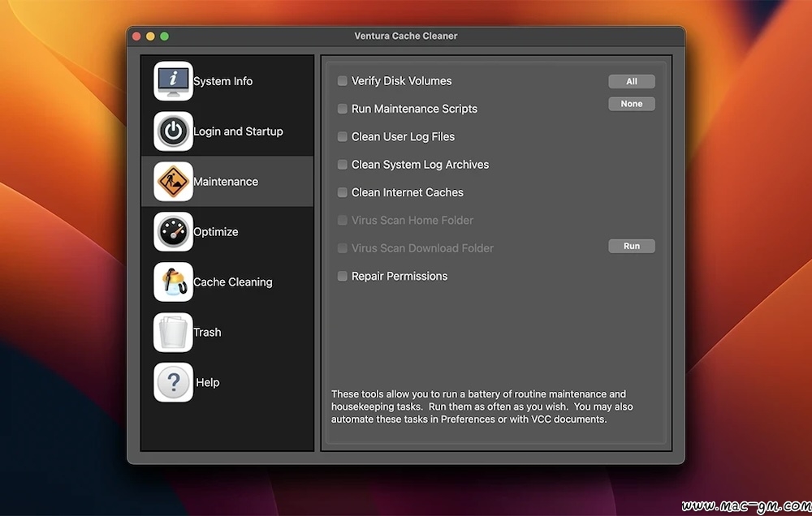Click the Help question mark icon
Screen dimensions: 812x516
tap(173, 382)
